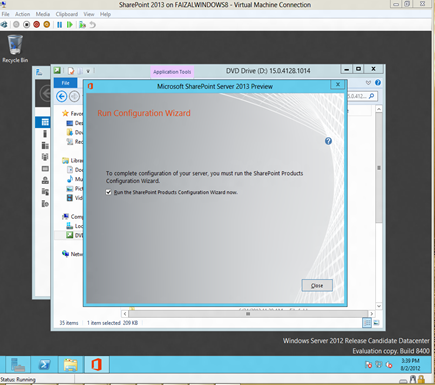Screen dimensions: 435x385
Task: Click the Revert arrow icon
Action: (x=93, y=25)
